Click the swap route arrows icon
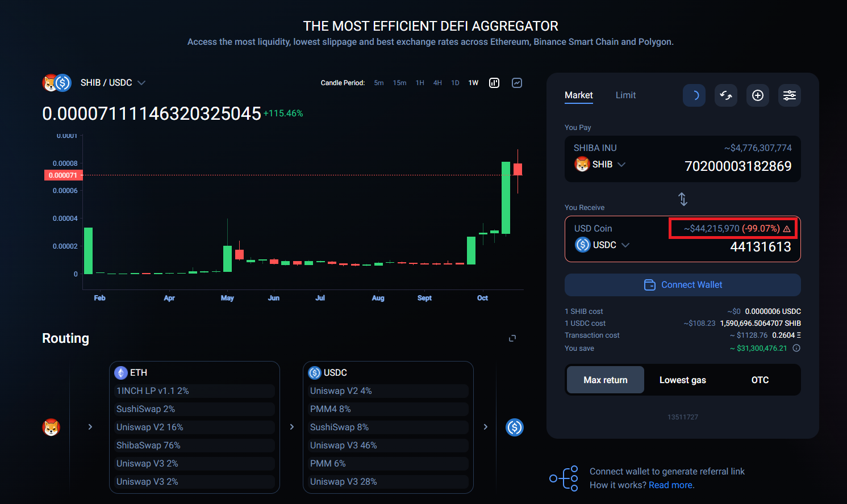Screen dimensions: 847x504 (x=726, y=95)
